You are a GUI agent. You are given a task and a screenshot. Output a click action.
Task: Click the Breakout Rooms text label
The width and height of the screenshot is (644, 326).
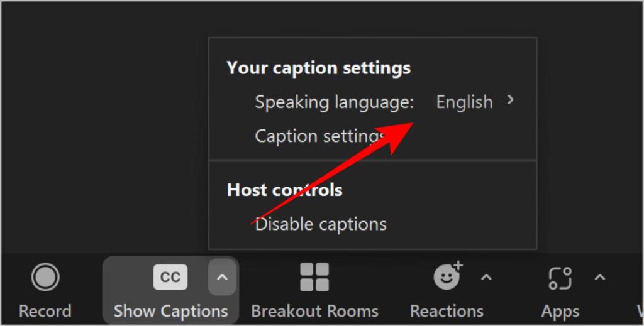click(x=314, y=311)
